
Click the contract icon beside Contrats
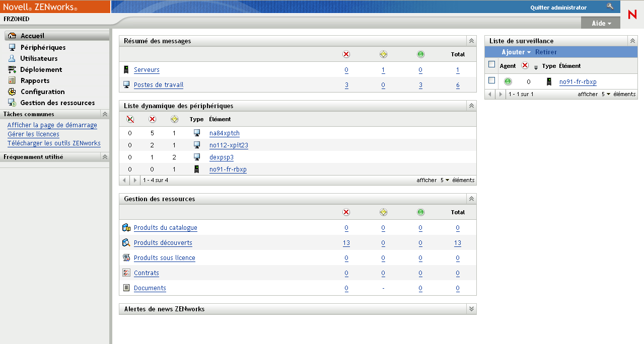(126, 273)
